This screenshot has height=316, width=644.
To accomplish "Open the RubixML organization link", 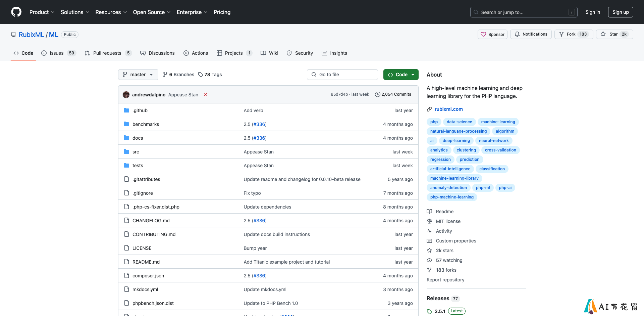I will (32, 35).
